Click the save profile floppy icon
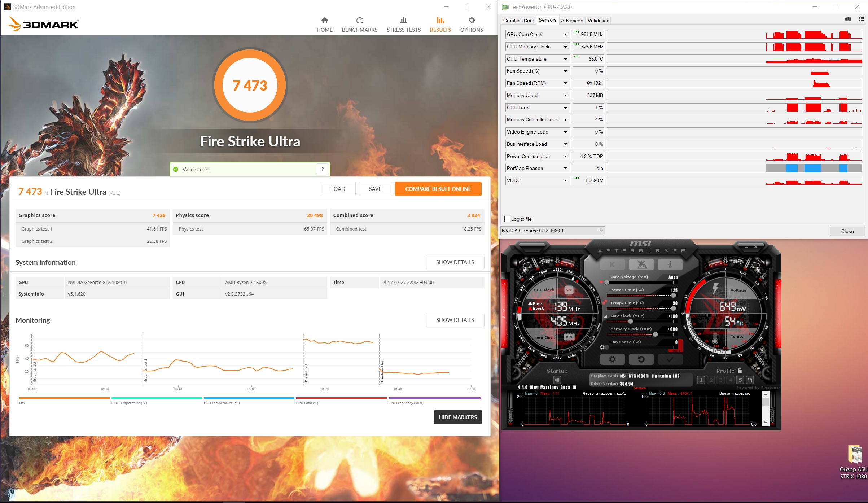 [750, 380]
